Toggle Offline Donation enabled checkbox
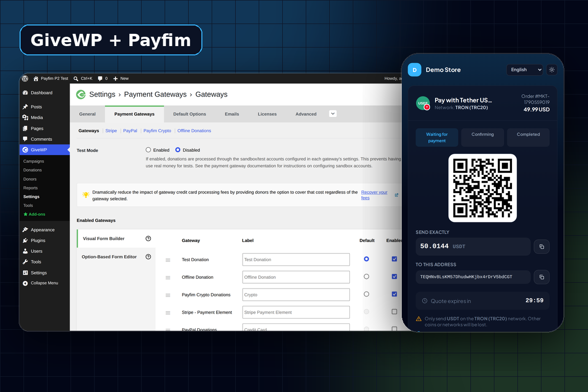 [394, 276]
